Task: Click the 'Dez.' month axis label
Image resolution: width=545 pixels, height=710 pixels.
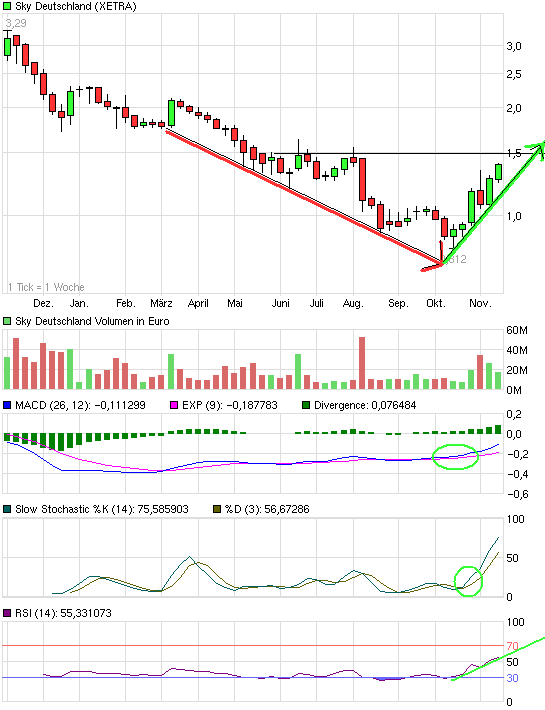Action: [x=43, y=303]
